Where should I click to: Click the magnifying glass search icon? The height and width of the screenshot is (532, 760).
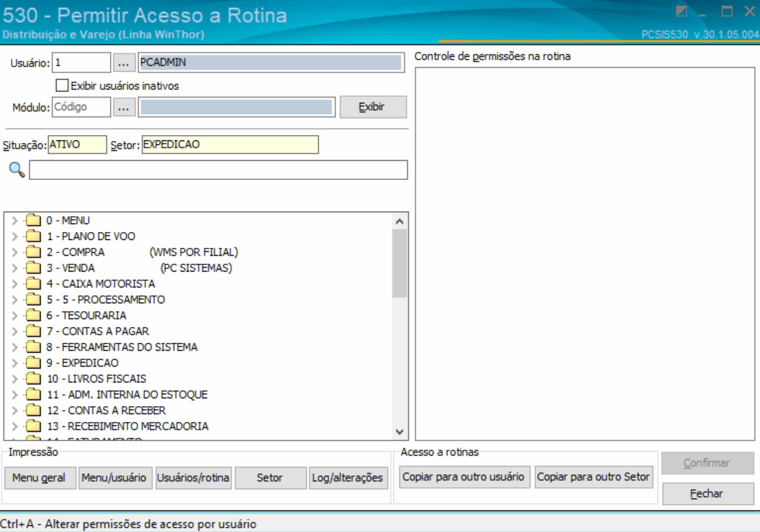[16, 169]
